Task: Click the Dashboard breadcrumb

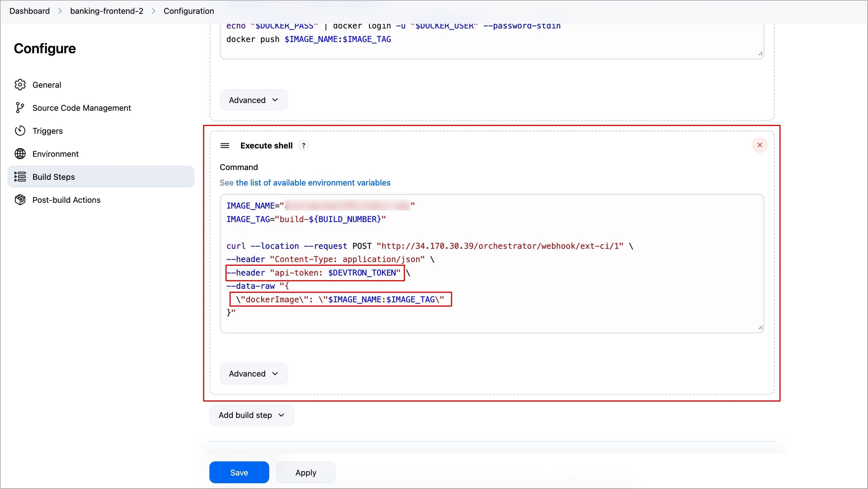Action: (29, 11)
